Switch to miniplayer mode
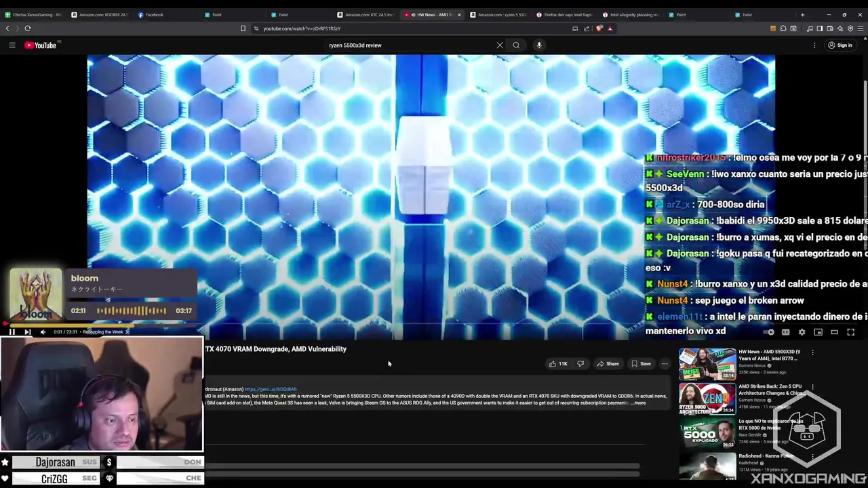The height and width of the screenshot is (488, 868). point(818,332)
